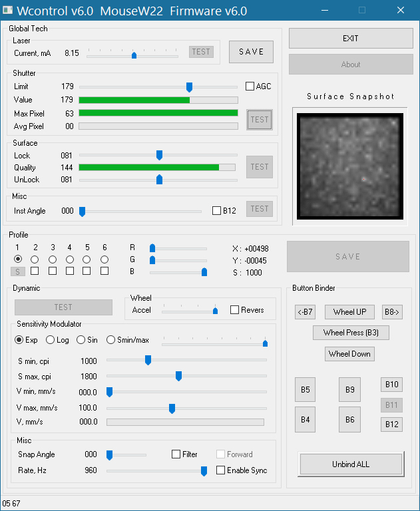Click the Wheel Accel slider handle
This screenshot has height=511, width=420.
click(215, 311)
